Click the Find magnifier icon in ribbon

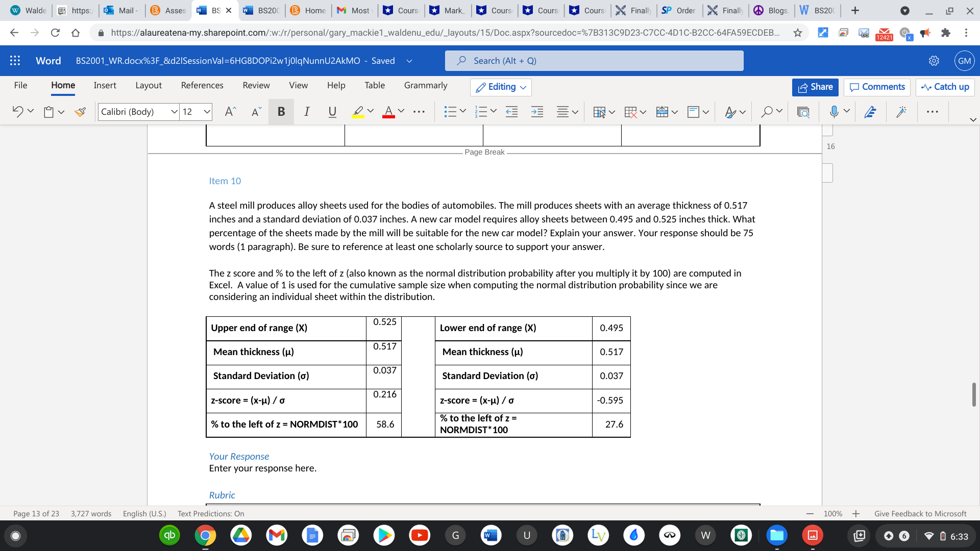tap(767, 112)
